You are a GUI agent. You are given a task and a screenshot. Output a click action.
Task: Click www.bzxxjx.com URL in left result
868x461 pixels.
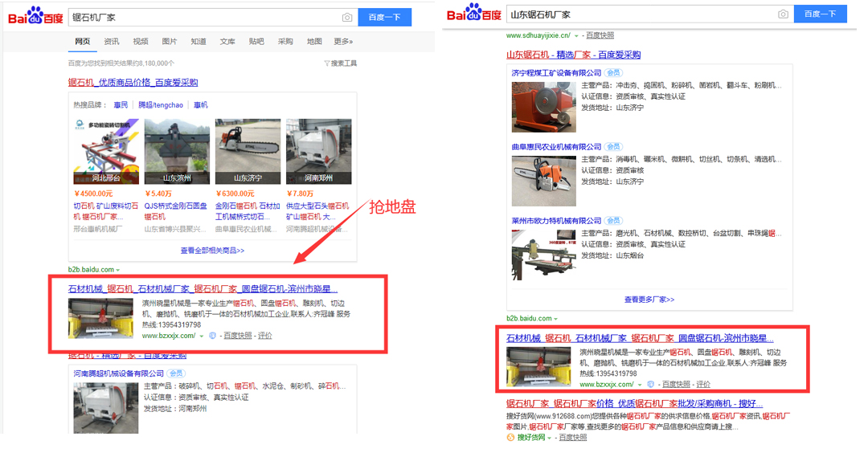(169, 336)
